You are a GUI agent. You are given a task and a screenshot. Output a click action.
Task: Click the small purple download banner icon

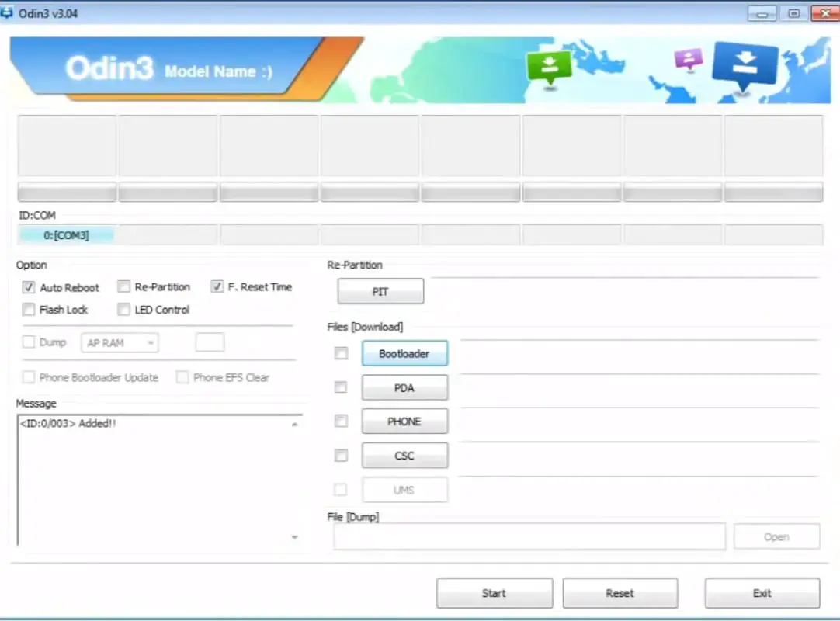pyautogui.click(x=689, y=59)
